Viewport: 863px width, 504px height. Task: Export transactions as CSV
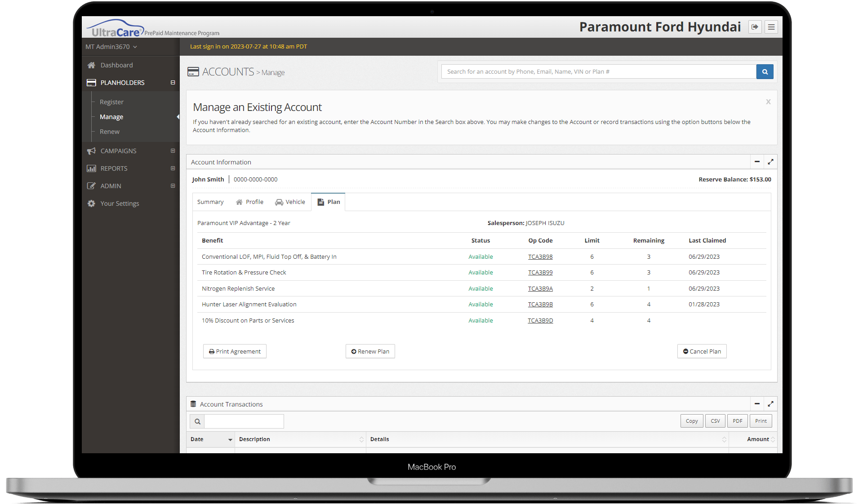pos(715,421)
